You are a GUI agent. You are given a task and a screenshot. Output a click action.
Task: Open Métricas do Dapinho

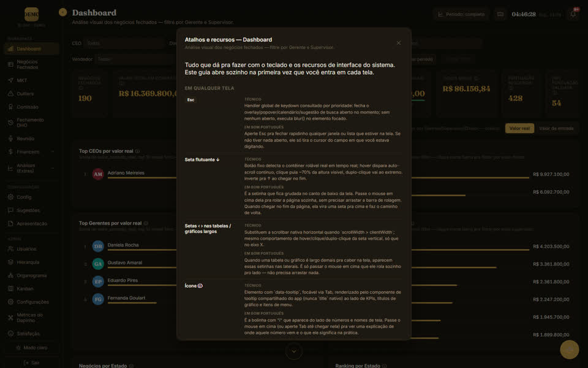click(31, 318)
